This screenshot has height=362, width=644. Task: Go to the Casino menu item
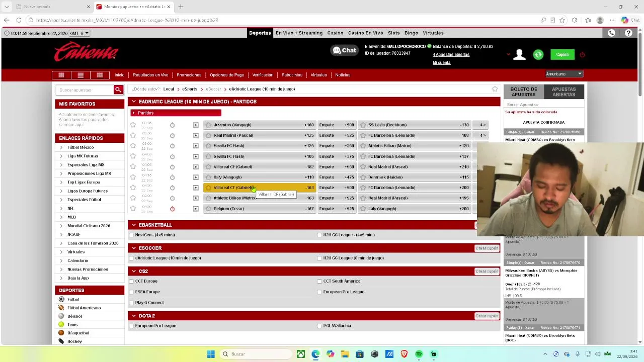pos(335,33)
